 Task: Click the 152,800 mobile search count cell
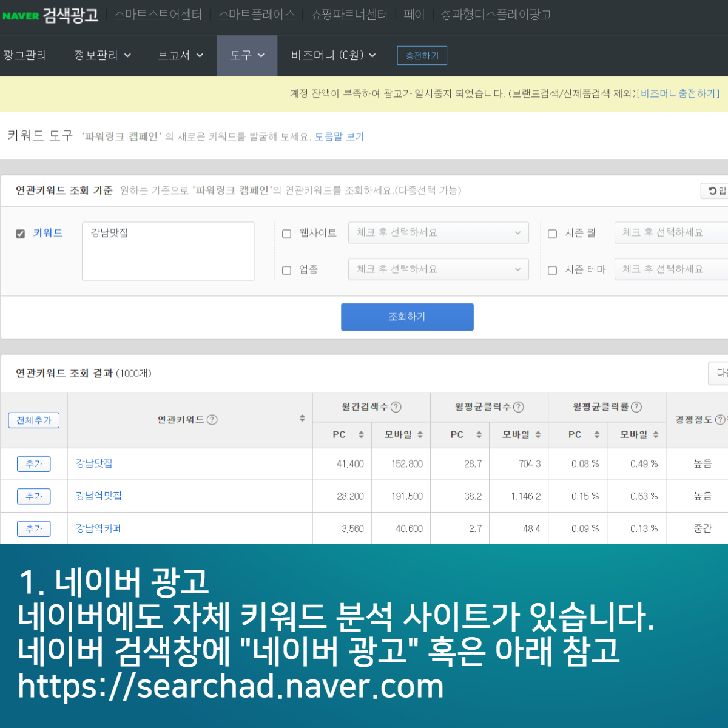[x=401, y=464]
